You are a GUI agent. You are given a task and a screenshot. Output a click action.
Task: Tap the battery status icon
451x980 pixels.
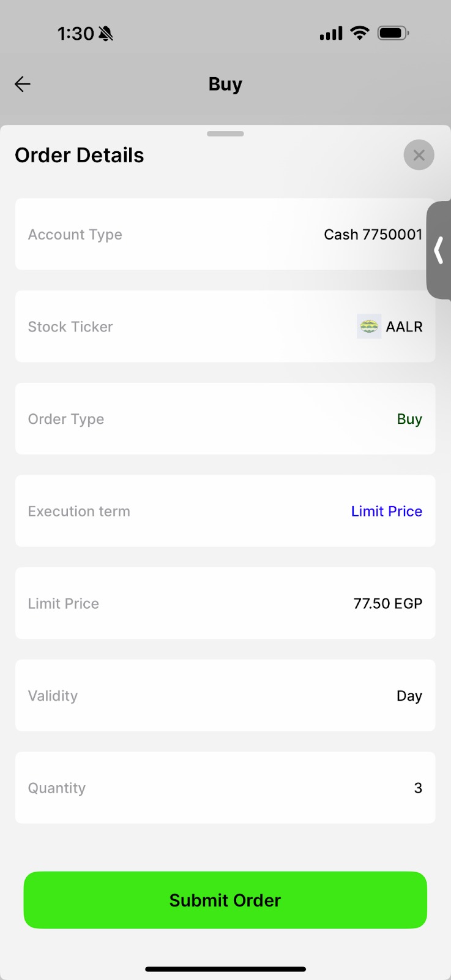click(x=393, y=33)
